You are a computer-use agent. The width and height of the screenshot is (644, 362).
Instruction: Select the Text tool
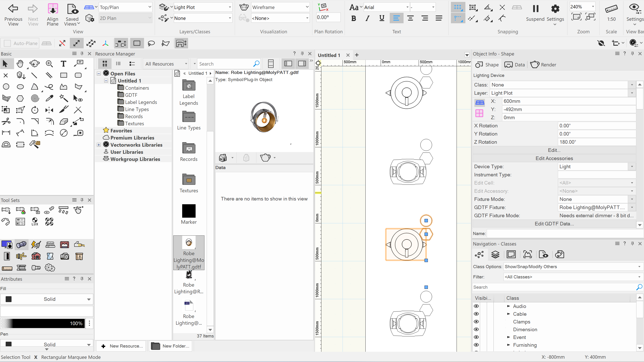pyautogui.click(x=64, y=64)
